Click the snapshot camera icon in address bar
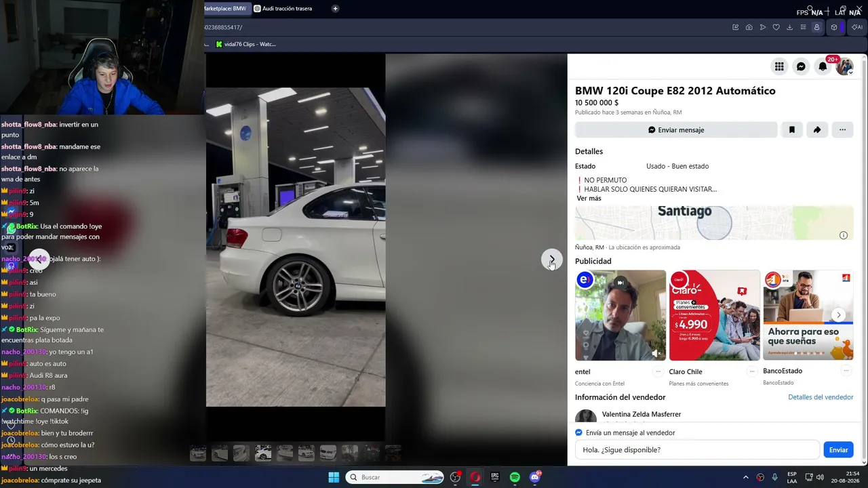The height and width of the screenshot is (488, 868). pyautogui.click(x=749, y=27)
